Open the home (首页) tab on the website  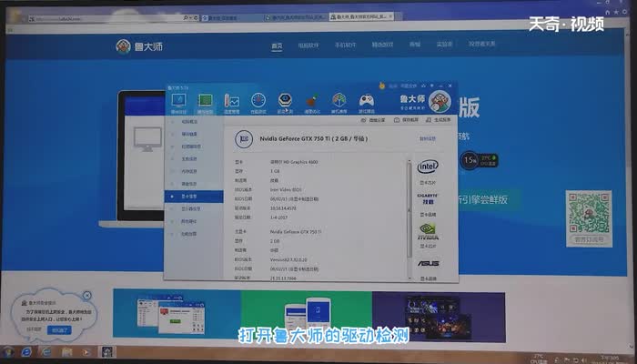click(277, 45)
